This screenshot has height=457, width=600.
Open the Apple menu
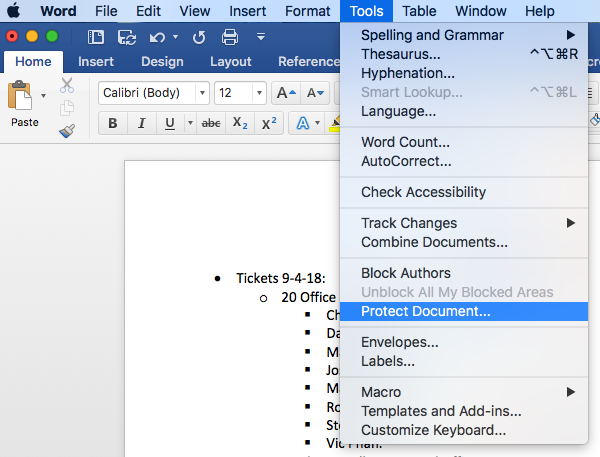click(x=14, y=11)
